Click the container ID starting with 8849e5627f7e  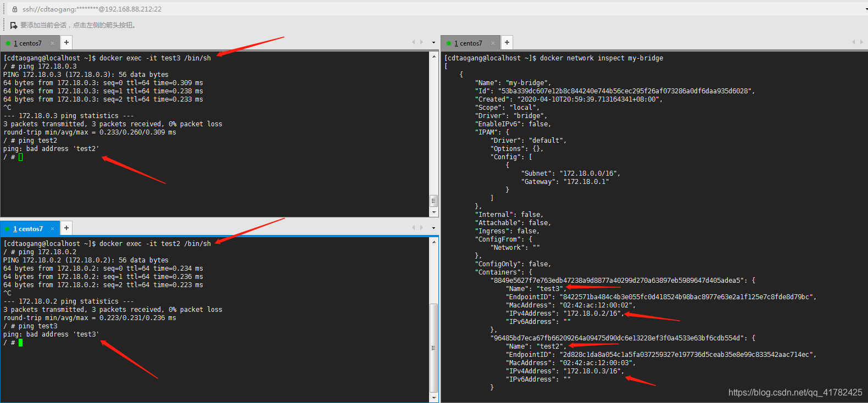click(619, 281)
